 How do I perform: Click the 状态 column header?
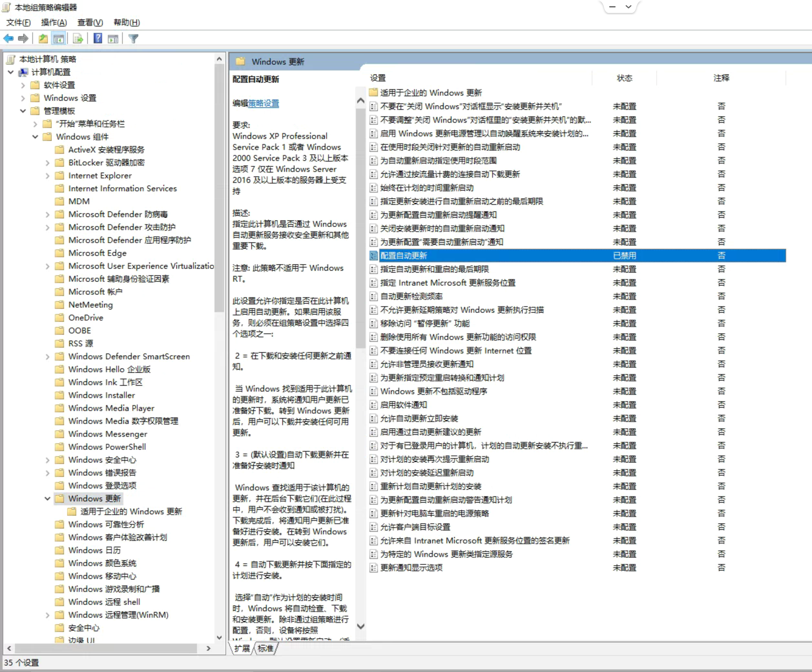pyautogui.click(x=624, y=78)
